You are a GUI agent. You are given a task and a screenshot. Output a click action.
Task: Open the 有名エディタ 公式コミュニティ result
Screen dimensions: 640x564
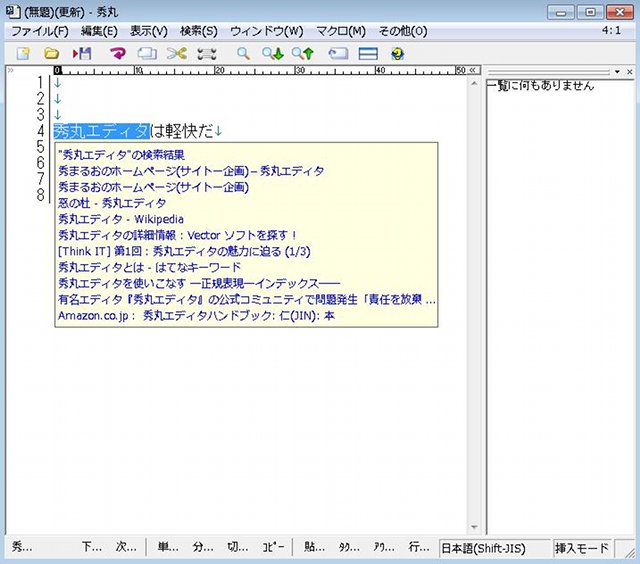247,300
